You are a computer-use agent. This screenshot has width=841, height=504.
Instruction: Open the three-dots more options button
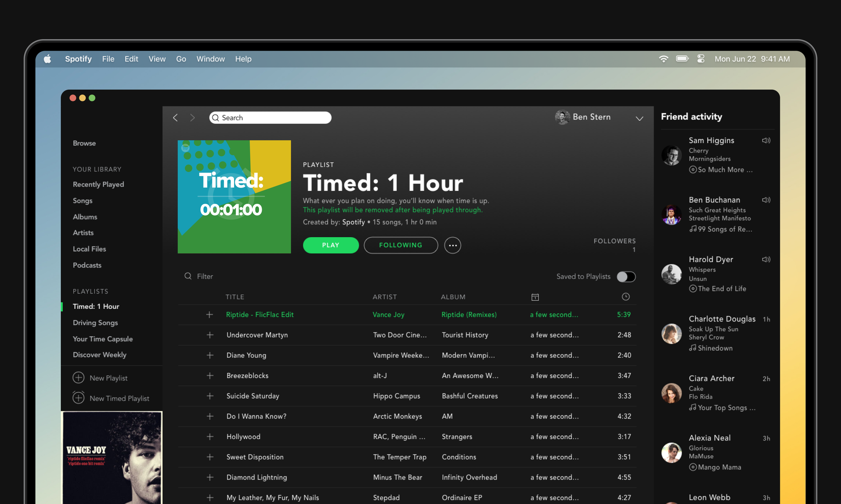coord(452,245)
